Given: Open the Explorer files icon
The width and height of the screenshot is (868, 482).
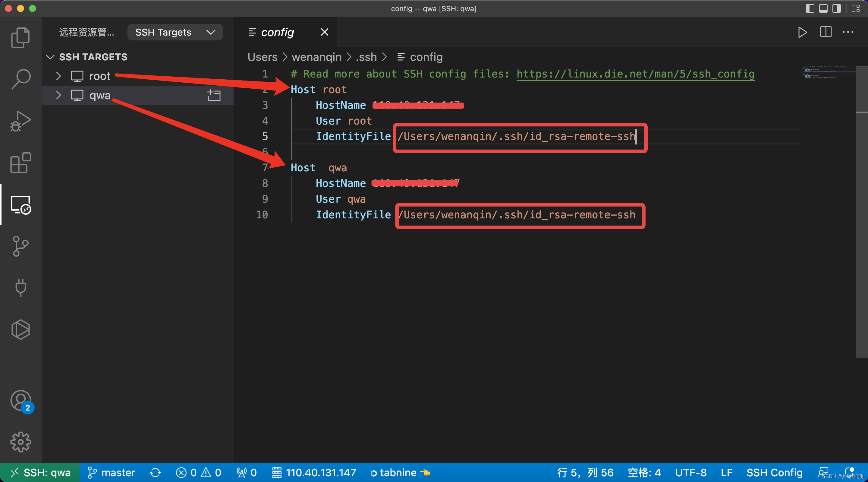Looking at the screenshot, I should coord(20,37).
